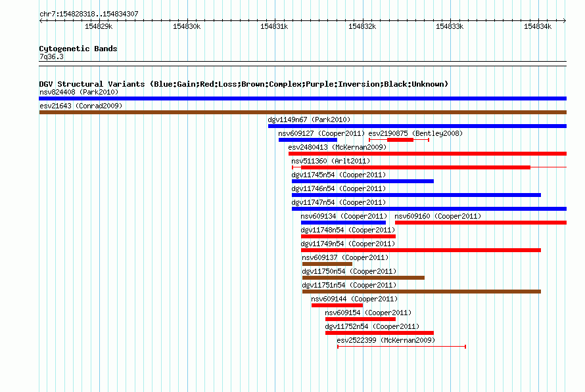The height and width of the screenshot is (392, 585).
Task: Click nsv609137 (Cooper2011) brown bar
Action: coord(327,264)
